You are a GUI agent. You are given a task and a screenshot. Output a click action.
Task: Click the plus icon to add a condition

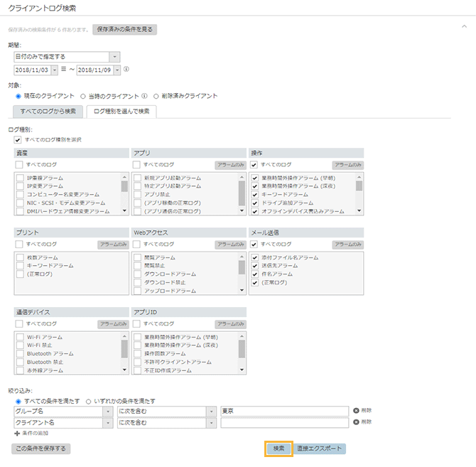click(17, 433)
